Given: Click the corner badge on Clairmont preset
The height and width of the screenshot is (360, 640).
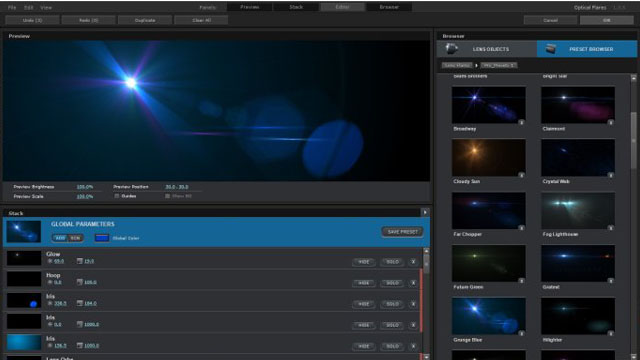Looking at the screenshot, I should click(x=611, y=122).
